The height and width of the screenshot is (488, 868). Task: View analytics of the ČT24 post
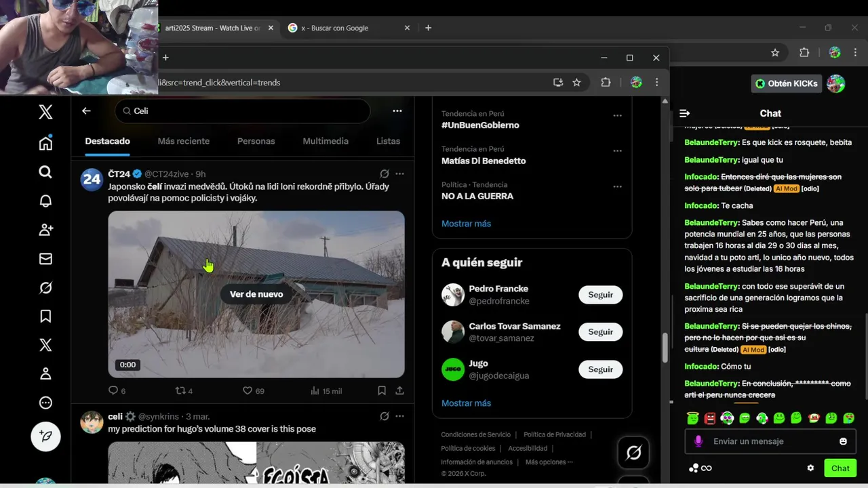325,390
